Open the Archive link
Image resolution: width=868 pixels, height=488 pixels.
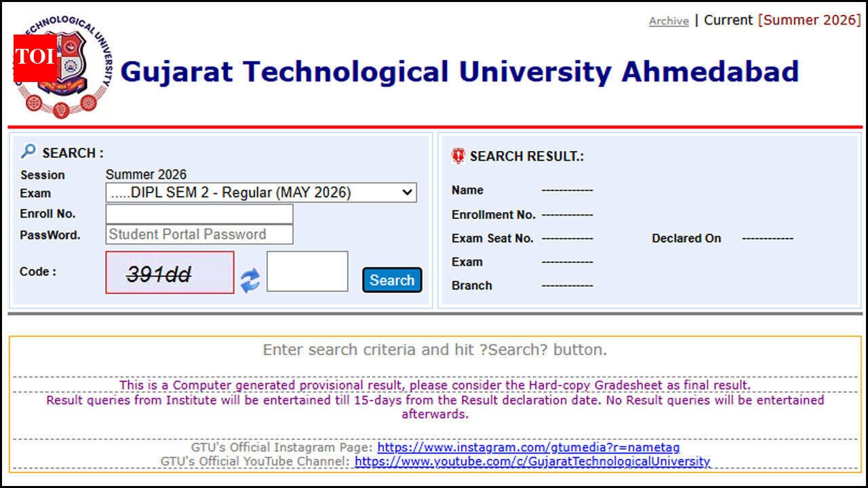click(669, 21)
